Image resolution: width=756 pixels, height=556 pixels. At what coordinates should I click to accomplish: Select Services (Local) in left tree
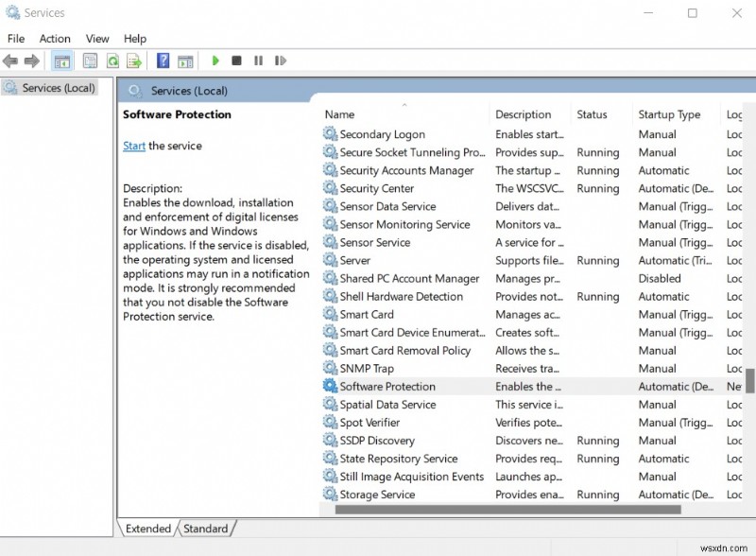[58, 88]
